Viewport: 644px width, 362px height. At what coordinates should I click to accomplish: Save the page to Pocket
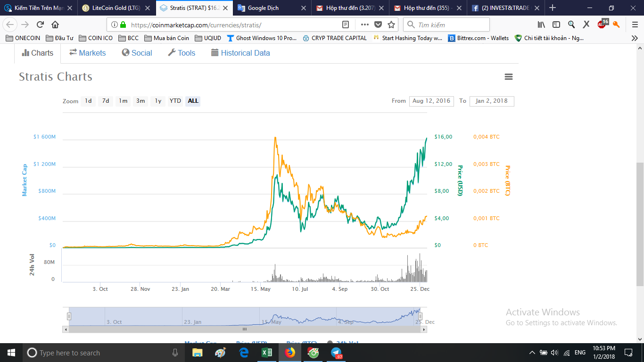(x=378, y=25)
